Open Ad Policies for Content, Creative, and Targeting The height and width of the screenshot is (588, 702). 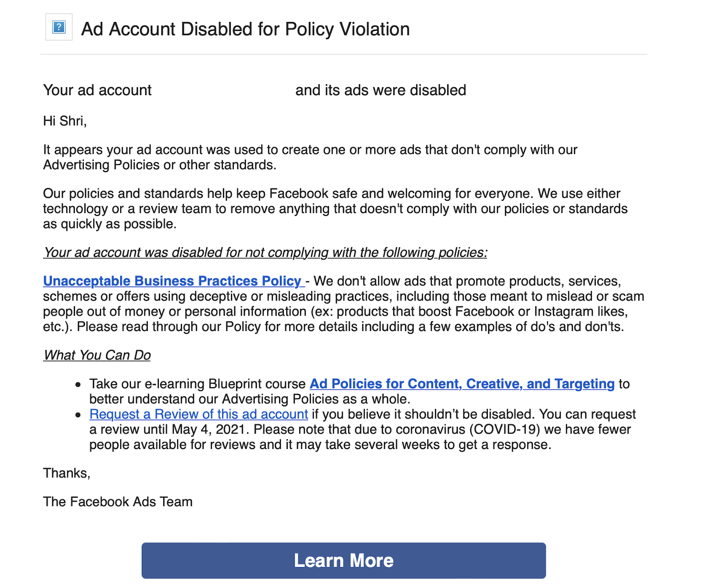(x=462, y=384)
